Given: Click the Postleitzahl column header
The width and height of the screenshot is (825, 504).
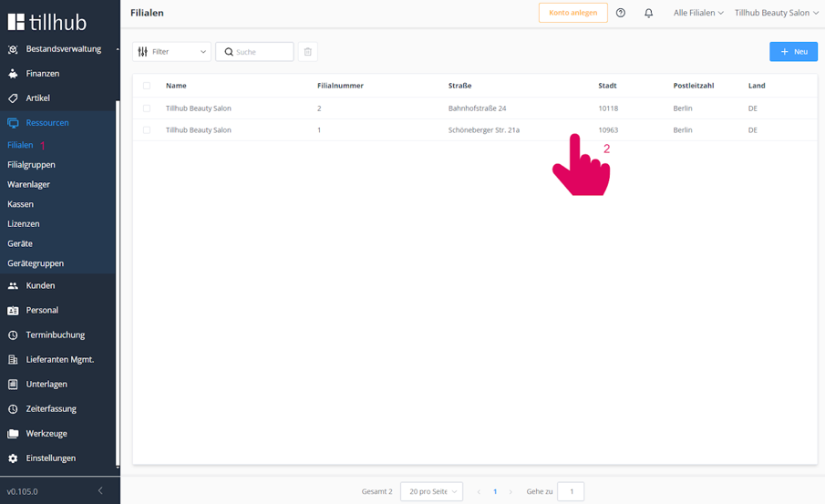Looking at the screenshot, I should (694, 86).
